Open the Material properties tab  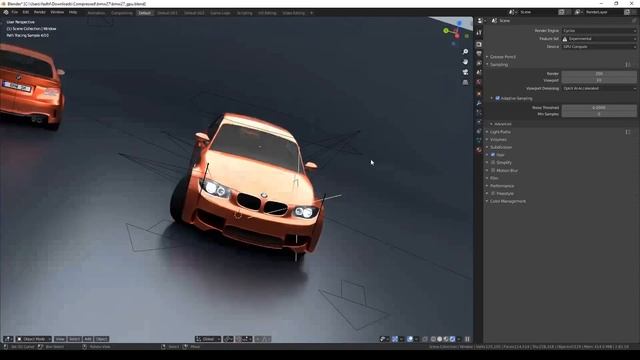click(x=479, y=150)
